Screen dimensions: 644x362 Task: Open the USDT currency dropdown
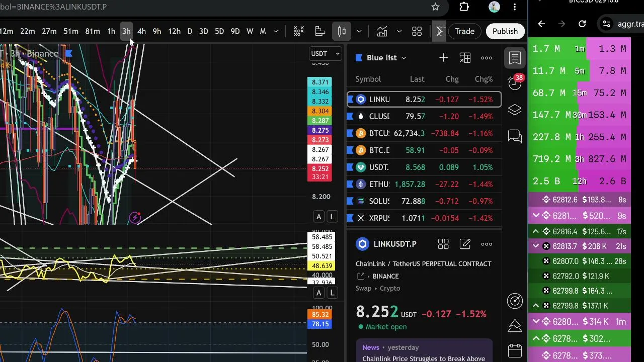click(x=326, y=54)
